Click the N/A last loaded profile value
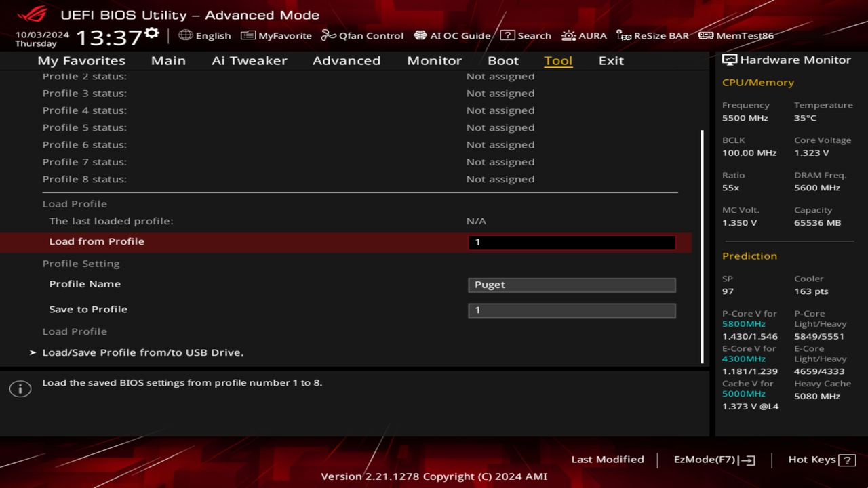The width and height of the screenshot is (868, 488). click(476, 221)
